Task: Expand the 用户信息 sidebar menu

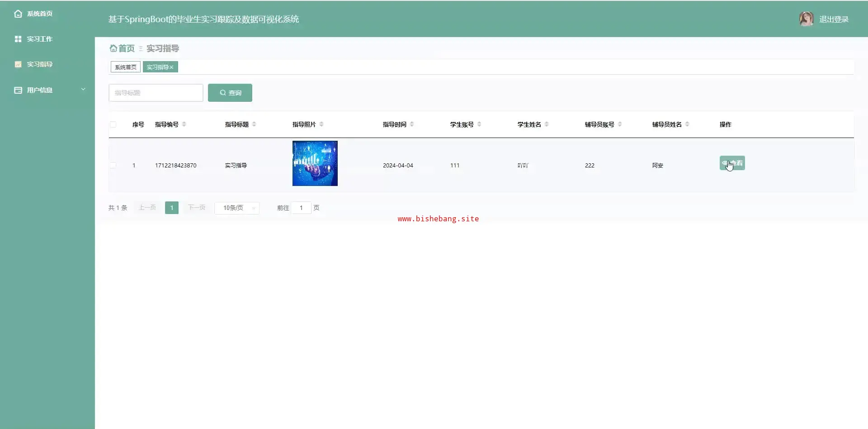Action: pos(47,90)
